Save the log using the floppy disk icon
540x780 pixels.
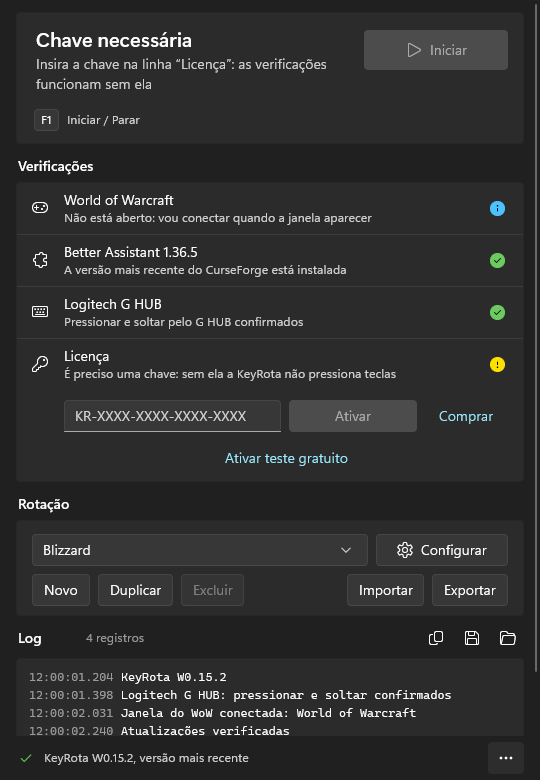[x=472, y=638]
